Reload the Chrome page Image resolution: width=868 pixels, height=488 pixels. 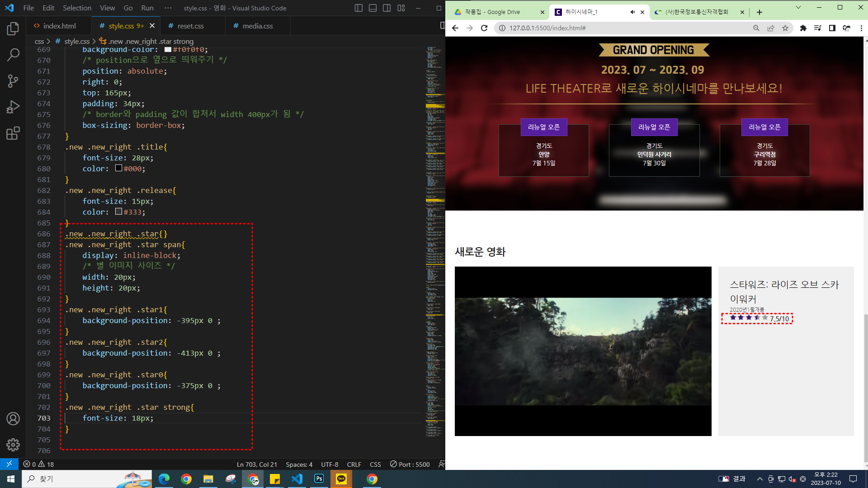pos(484,28)
